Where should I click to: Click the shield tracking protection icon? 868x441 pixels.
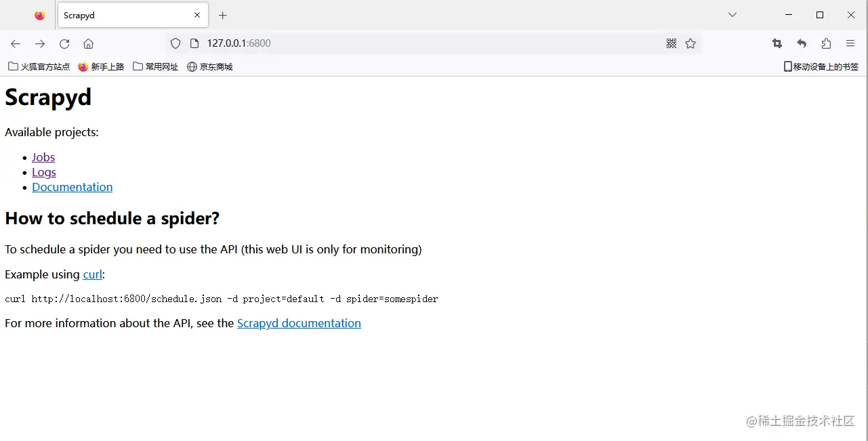point(175,43)
